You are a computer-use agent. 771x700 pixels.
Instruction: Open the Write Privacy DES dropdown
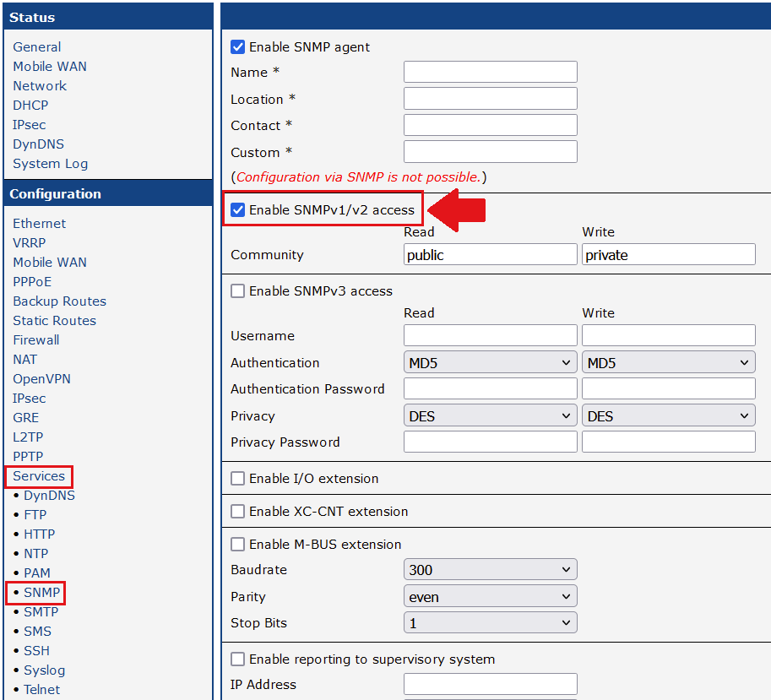[668, 416]
